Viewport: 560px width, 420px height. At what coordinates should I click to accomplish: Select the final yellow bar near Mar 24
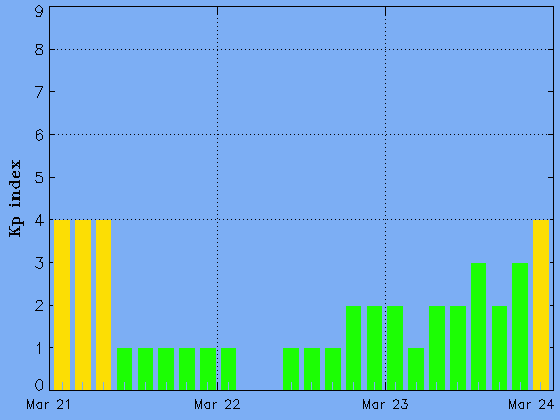click(x=541, y=305)
